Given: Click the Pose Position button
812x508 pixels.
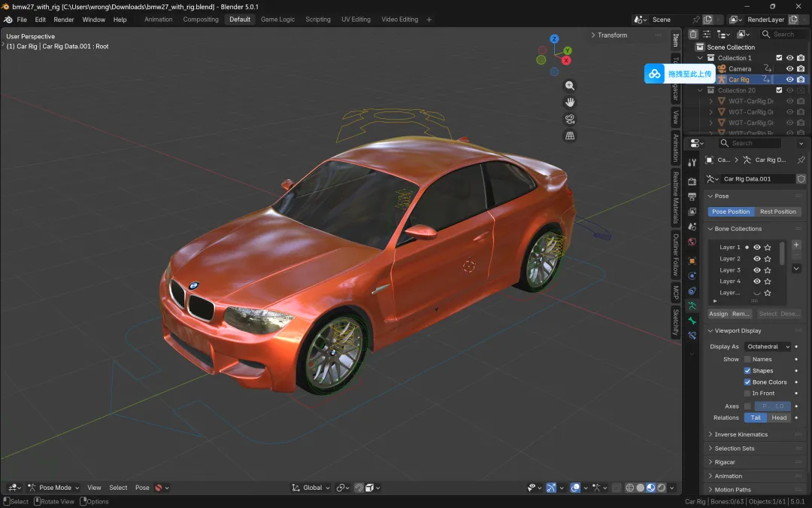Looking at the screenshot, I should (x=731, y=211).
